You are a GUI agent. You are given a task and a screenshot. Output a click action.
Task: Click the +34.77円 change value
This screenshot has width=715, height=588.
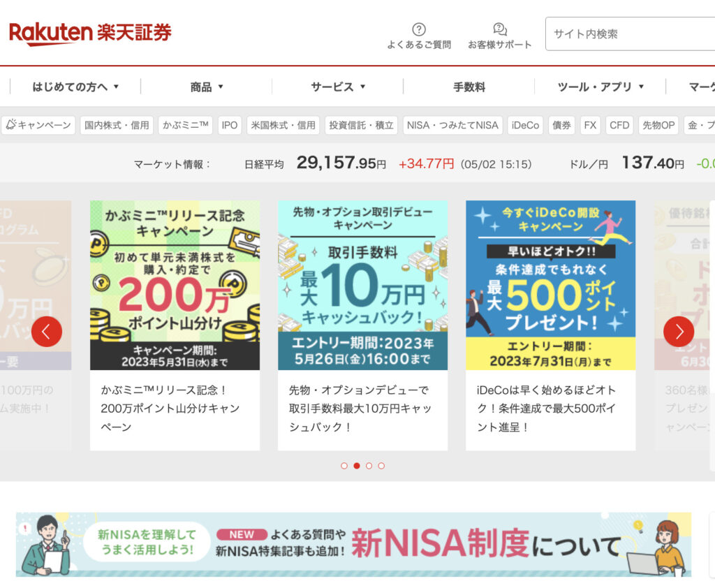(x=427, y=164)
